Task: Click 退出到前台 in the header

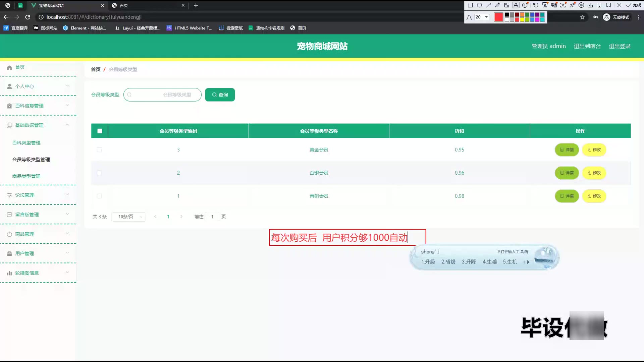Action: pyautogui.click(x=587, y=46)
